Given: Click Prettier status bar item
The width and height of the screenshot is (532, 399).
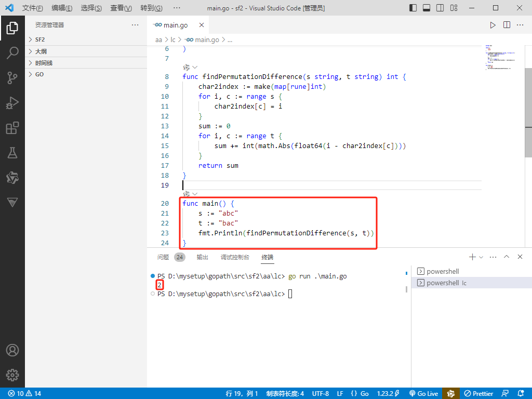Looking at the screenshot, I should [x=478, y=394].
